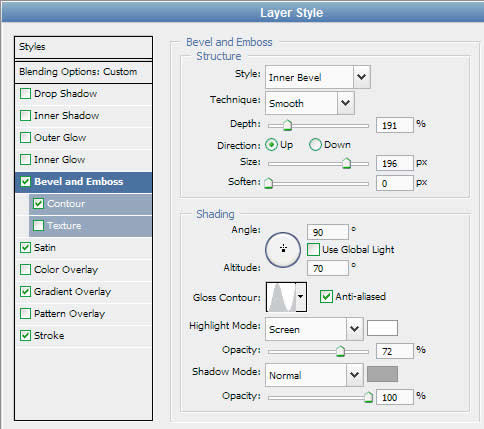
Task: Click the gray Shadow Mode color swatch
Action: tap(382, 374)
